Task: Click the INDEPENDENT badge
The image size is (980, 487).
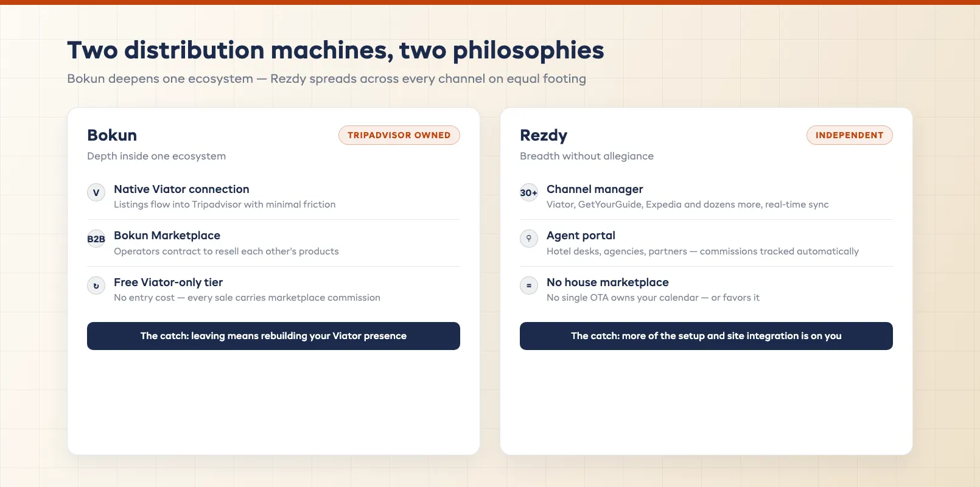Action: pos(850,135)
